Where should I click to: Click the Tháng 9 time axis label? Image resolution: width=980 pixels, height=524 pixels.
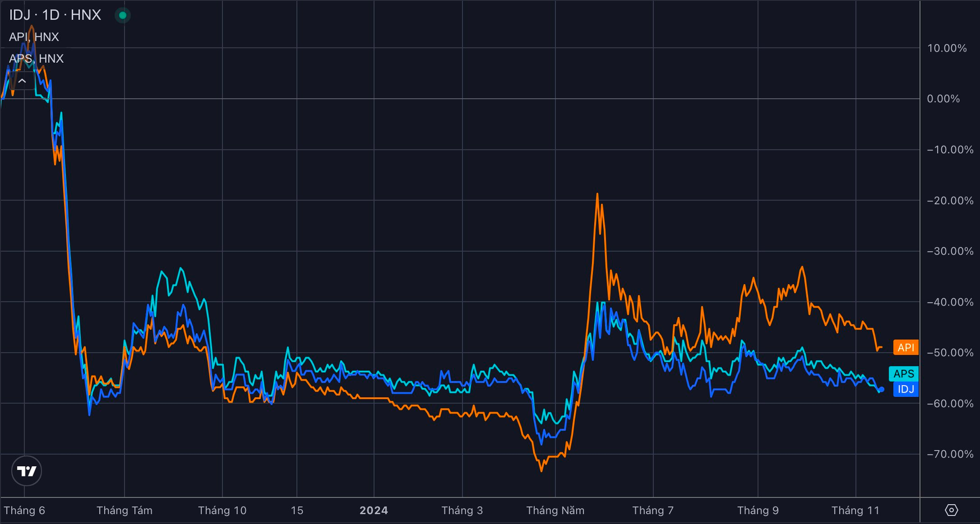(x=758, y=510)
